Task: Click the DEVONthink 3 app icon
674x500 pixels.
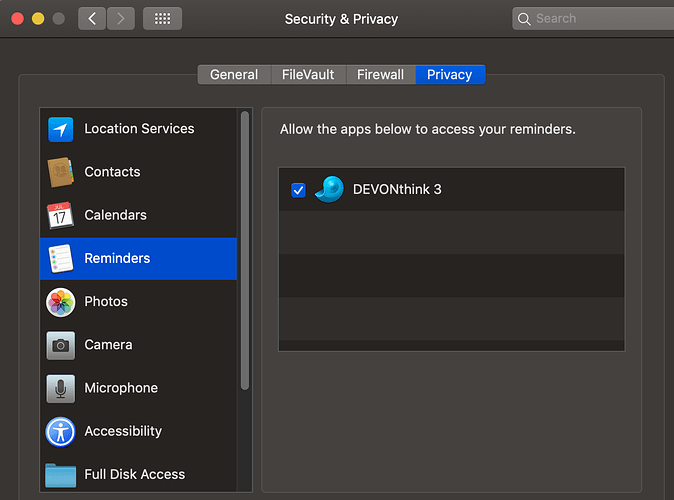Action: [329, 189]
